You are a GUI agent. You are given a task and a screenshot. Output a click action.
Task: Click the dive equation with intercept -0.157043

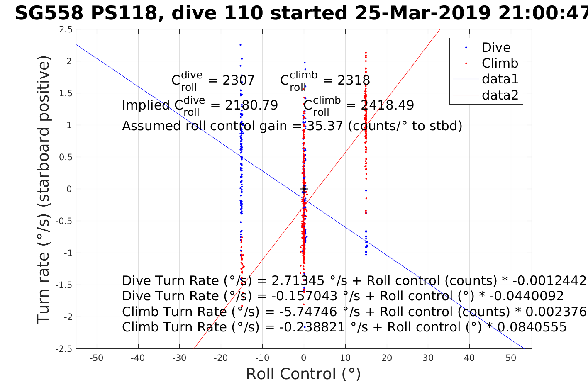tap(343, 296)
